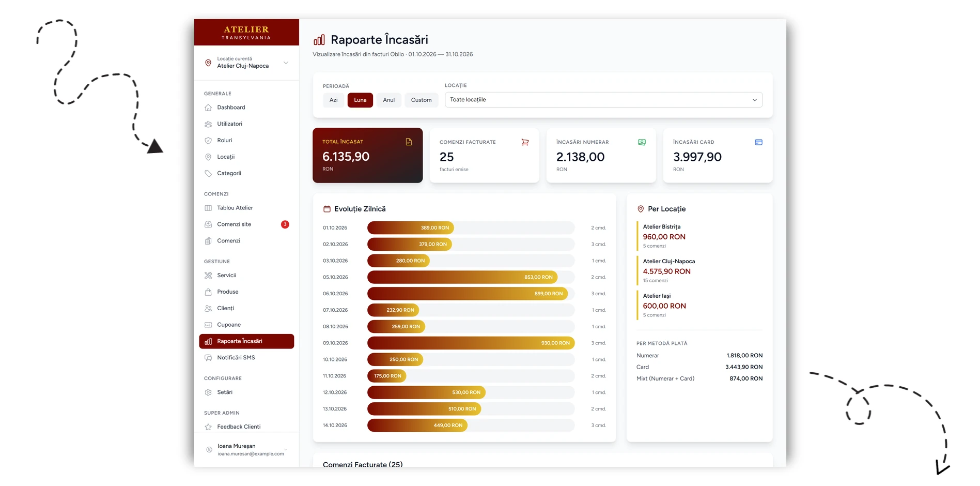Expand the current location Atelier Cluj-Napoca selector
The width and height of the screenshot is (980, 486).
tap(247, 63)
